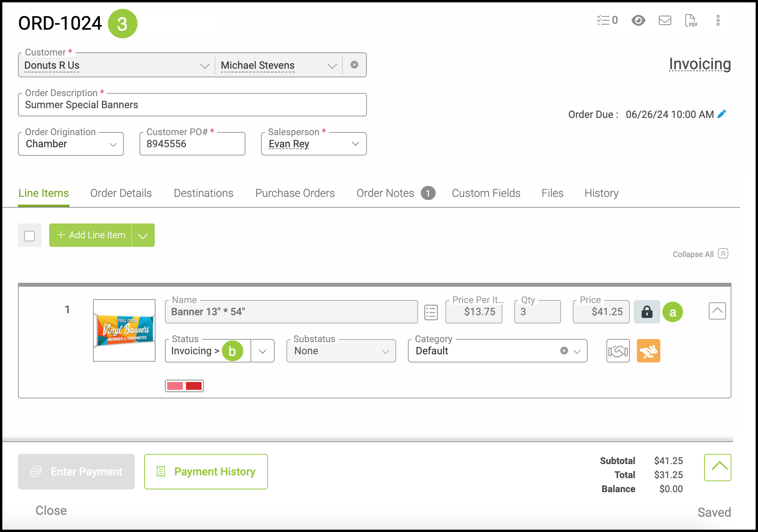Click the envelope email icon
The image size is (758, 532).
[x=665, y=20]
